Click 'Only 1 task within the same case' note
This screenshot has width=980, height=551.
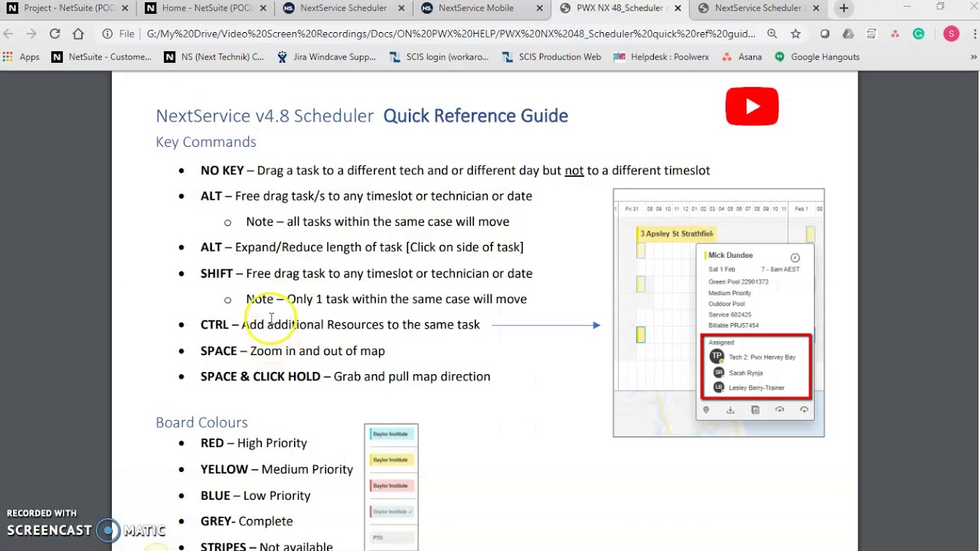pos(386,299)
